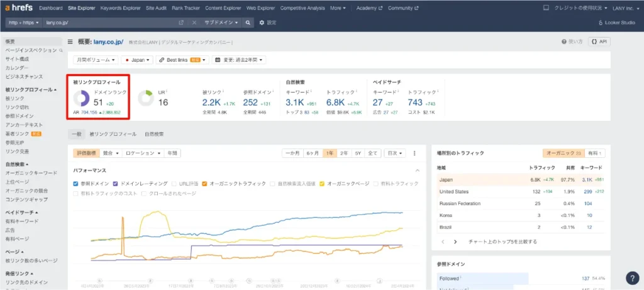Open Best links dropdown
The image size is (644, 290).
coord(182,60)
